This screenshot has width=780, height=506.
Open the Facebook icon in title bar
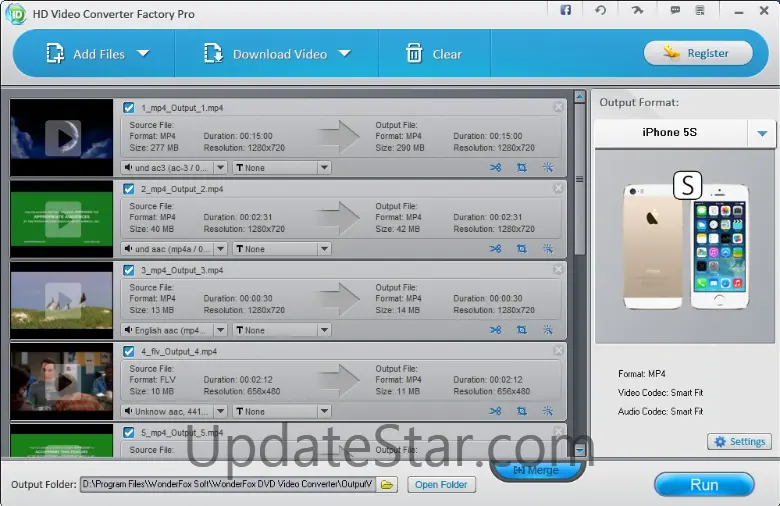(x=566, y=10)
